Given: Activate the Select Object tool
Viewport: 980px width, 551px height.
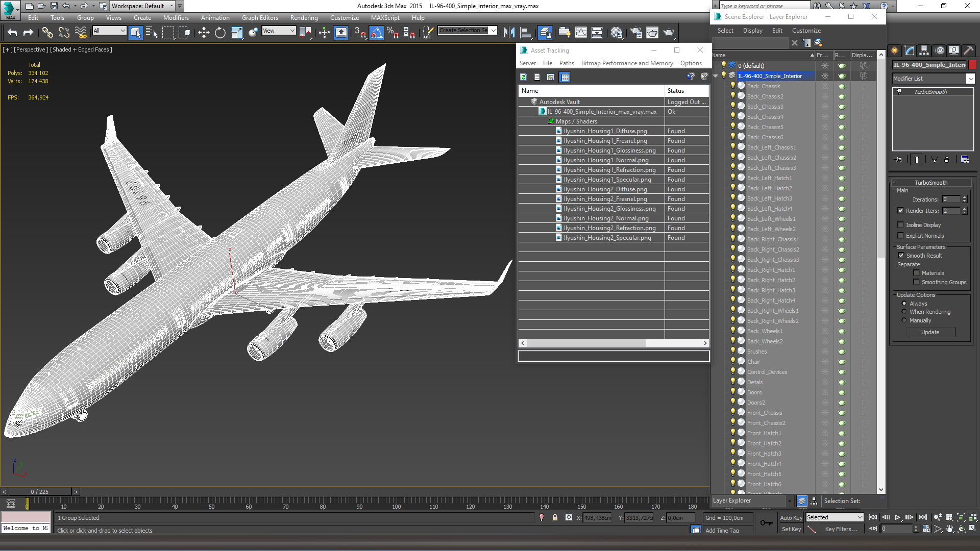Looking at the screenshot, I should pyautogui.click(x=135, y=33).
